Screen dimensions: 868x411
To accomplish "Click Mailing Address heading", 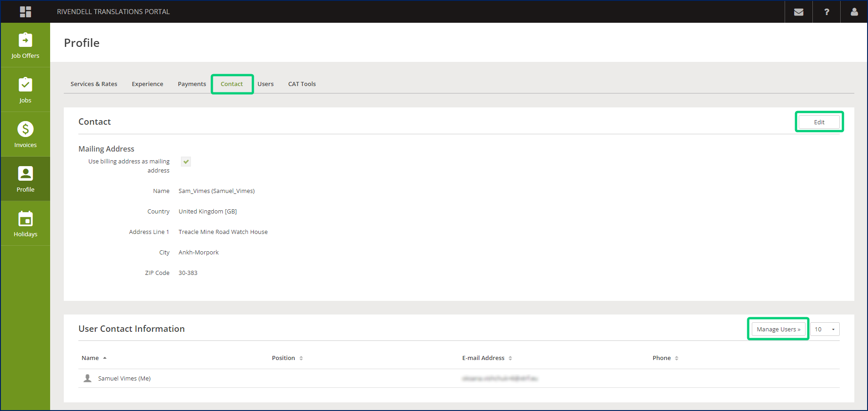I will pos(106,149).
